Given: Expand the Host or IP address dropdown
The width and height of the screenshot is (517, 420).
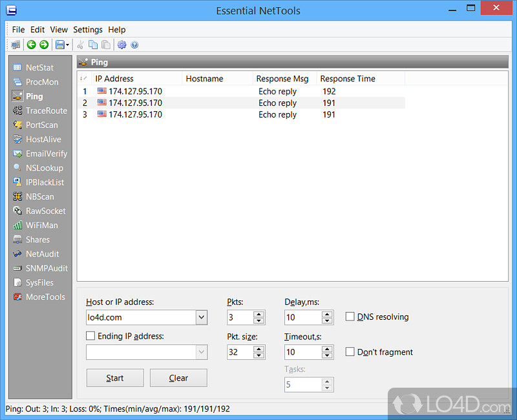Looking at the screenshot, I should click(201, 317).
